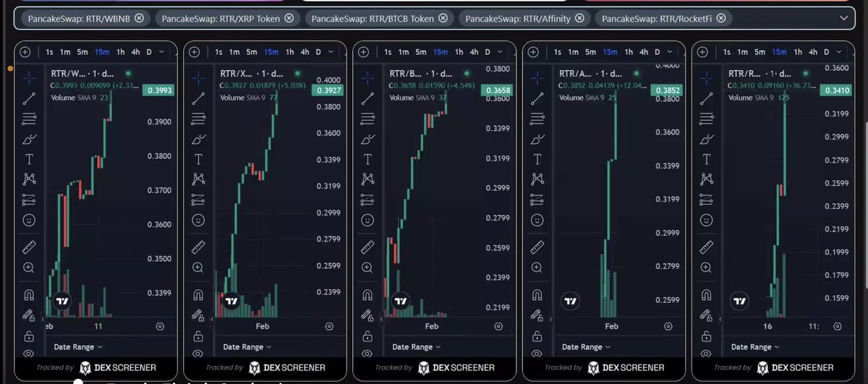Viewport: 868px width, 384px height.
Task: Open time axis settings gear in RTR/Affinity chart
Action: 668,326
